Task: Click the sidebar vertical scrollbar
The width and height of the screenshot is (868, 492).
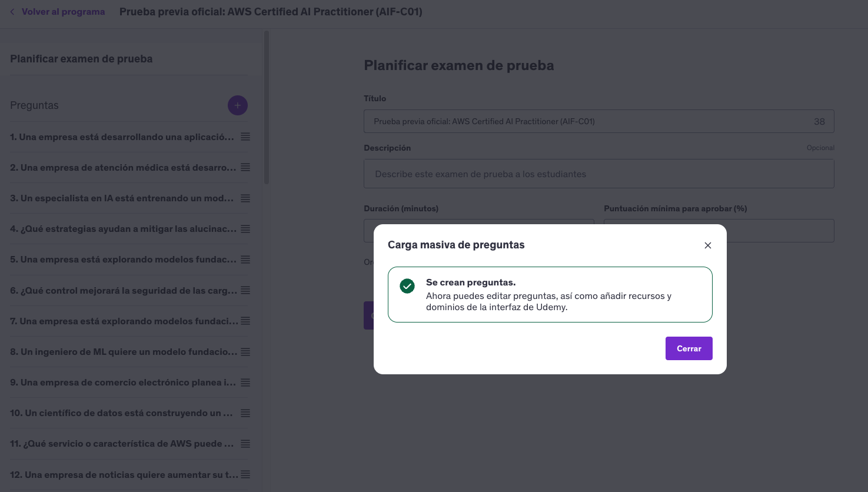Action: (x=267, y=108)
